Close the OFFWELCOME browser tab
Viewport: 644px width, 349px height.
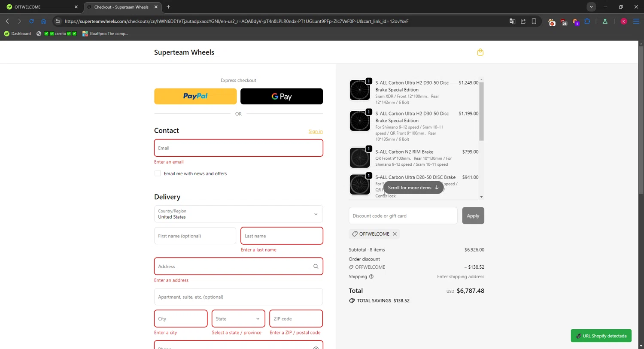(x=76, y=7)
